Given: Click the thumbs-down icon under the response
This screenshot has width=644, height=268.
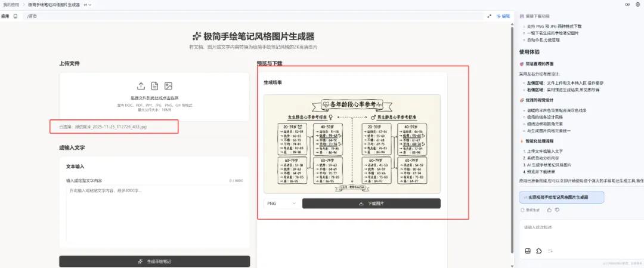Looking at the screenshot, I should [557, 210].
